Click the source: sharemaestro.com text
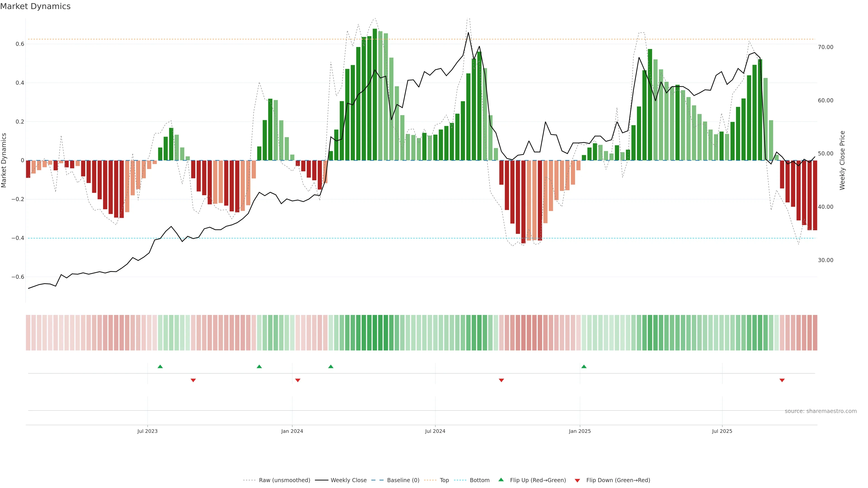 click(821, 411)
